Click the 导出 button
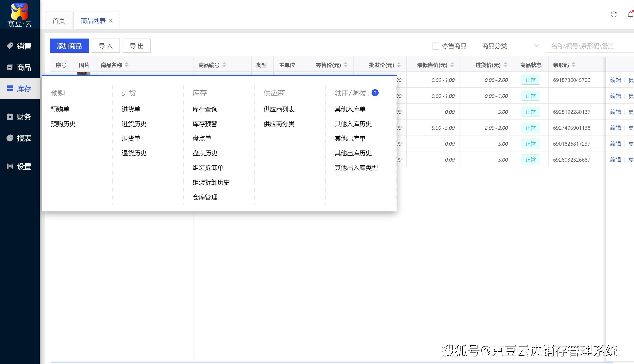 137,46
